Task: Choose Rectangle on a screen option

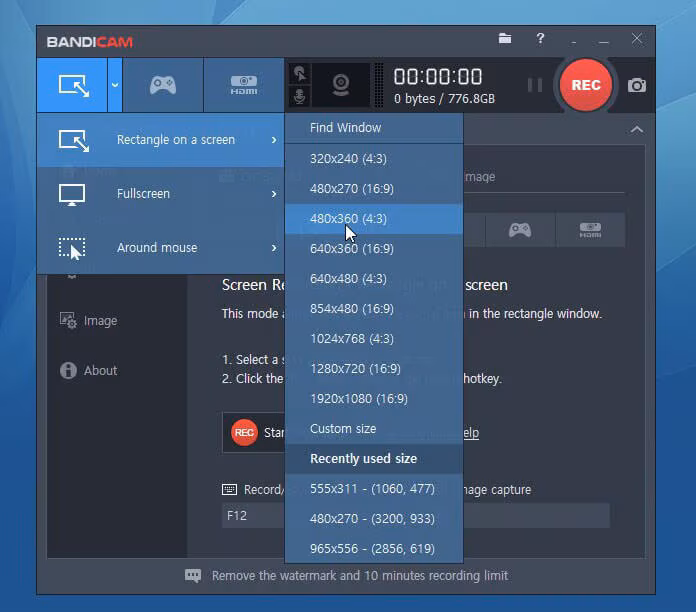Action: click(x=161, y=140)
